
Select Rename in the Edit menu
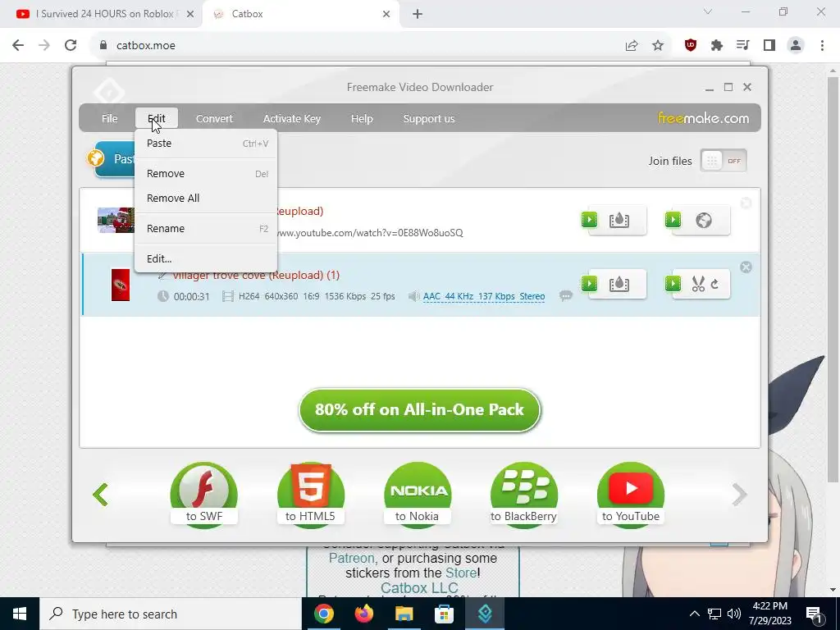pos(206,228)
